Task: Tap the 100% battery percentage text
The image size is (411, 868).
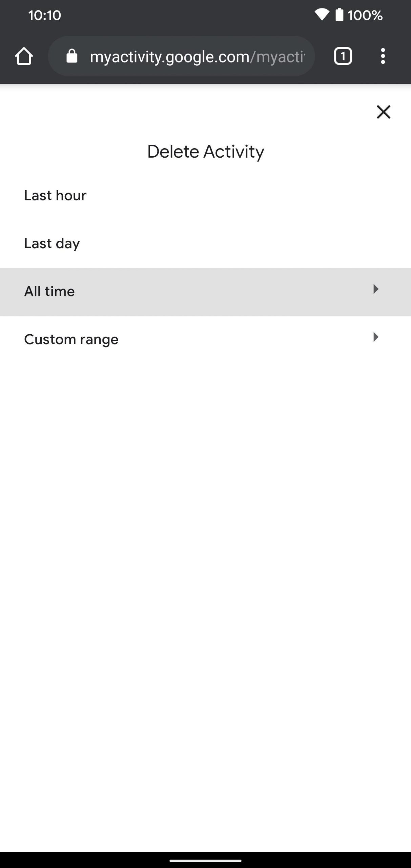Action: [365, 15]
